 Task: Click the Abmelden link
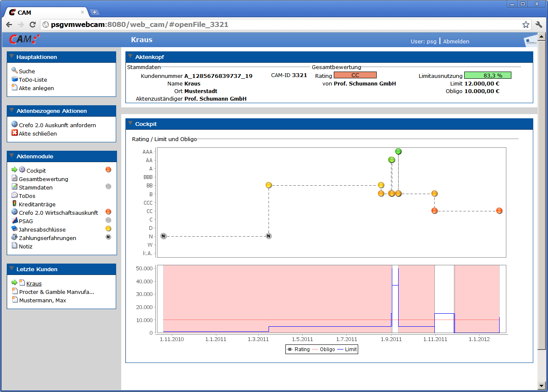point(456,41)
